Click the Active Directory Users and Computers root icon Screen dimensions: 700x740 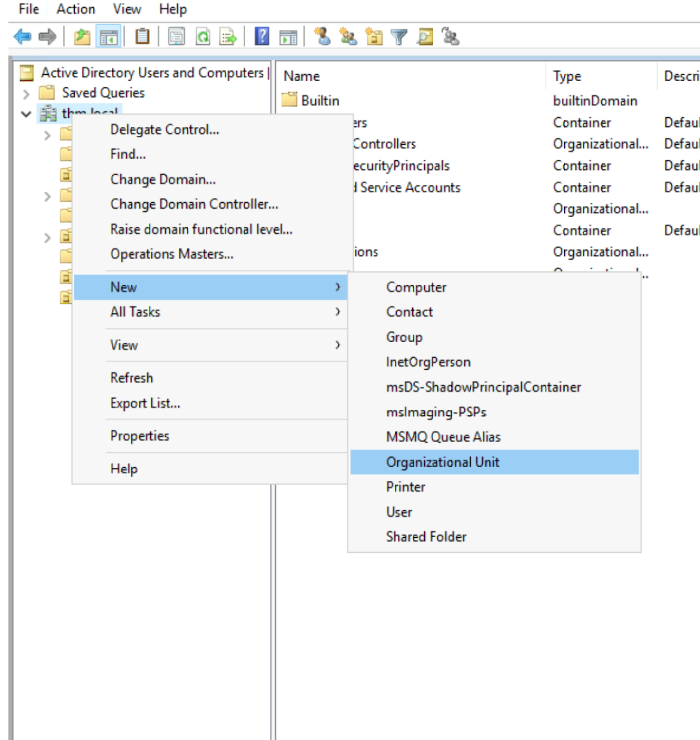pos(27,73)
